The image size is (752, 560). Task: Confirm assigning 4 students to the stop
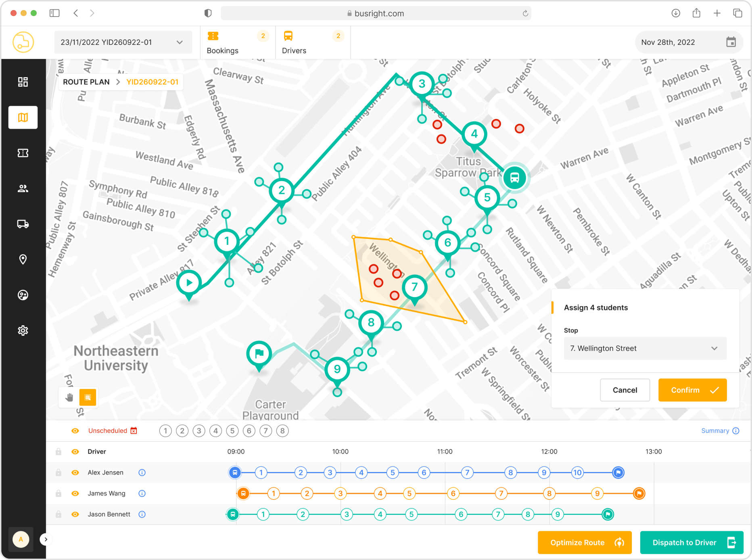coord(692,390)
